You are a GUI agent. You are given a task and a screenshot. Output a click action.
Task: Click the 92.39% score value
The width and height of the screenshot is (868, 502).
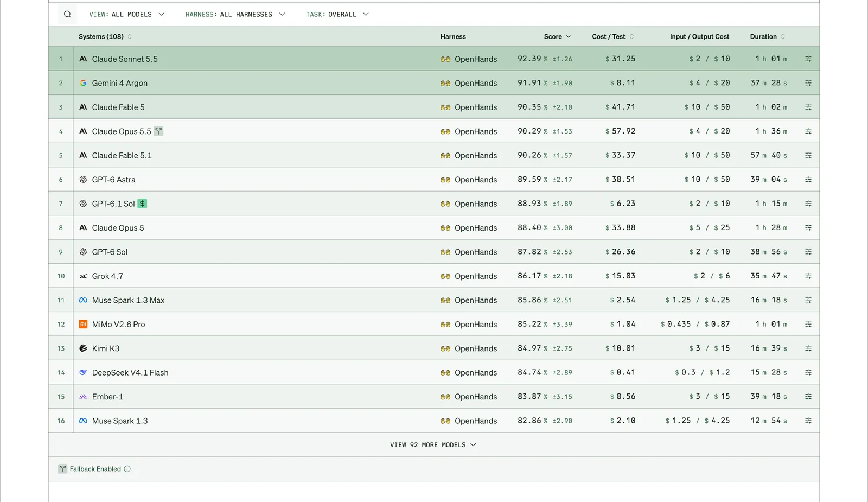point(532,59)
